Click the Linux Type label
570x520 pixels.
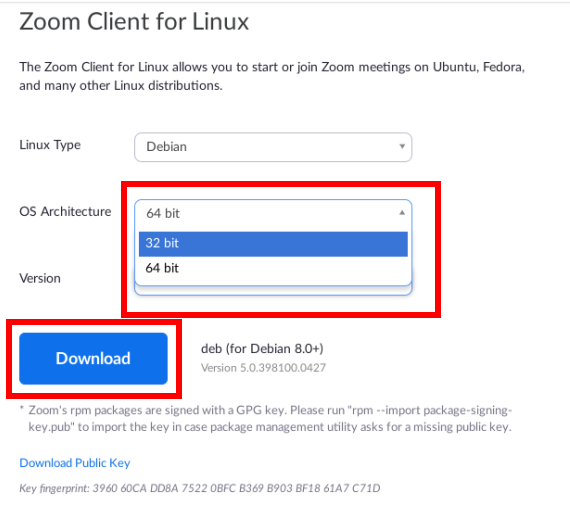coord(50,145)
